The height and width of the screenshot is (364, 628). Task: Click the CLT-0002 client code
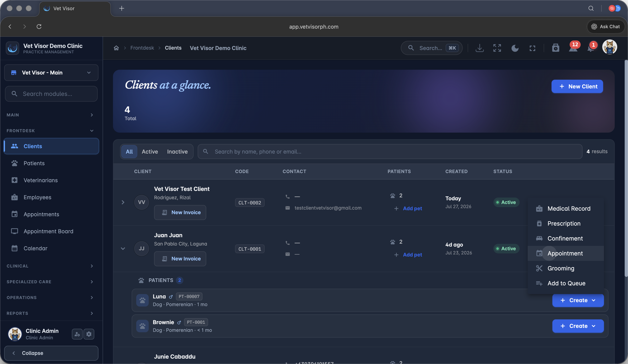pos(250,203)
